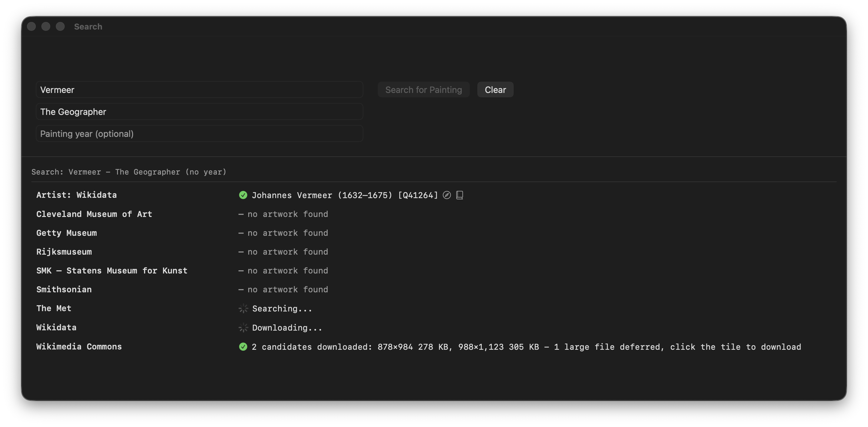This screenshot has width=868, height=427.
Task: Click the book icon beside Q41264
Action: click(459, 195)
